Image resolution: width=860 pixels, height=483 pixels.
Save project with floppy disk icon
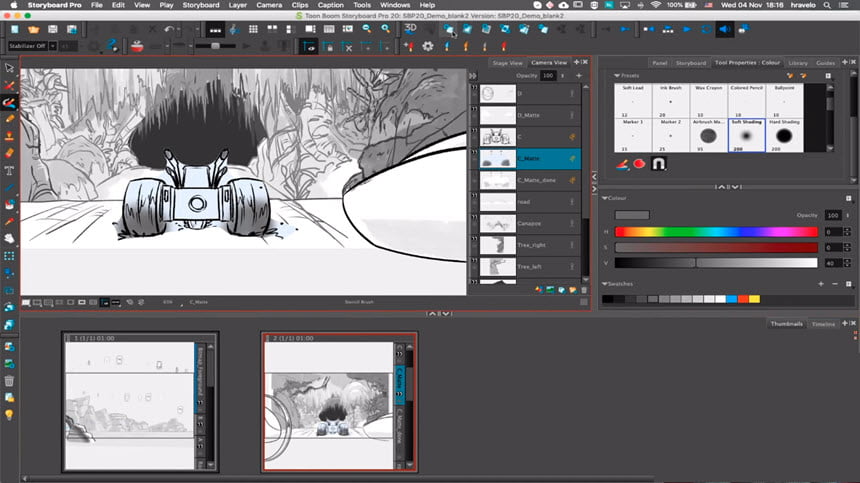pyautogui.click(x=53, y=29)
